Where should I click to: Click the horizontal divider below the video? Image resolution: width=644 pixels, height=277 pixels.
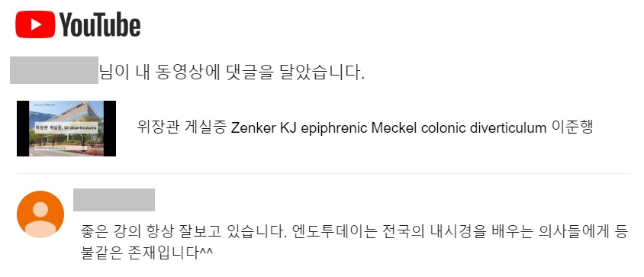324,173
